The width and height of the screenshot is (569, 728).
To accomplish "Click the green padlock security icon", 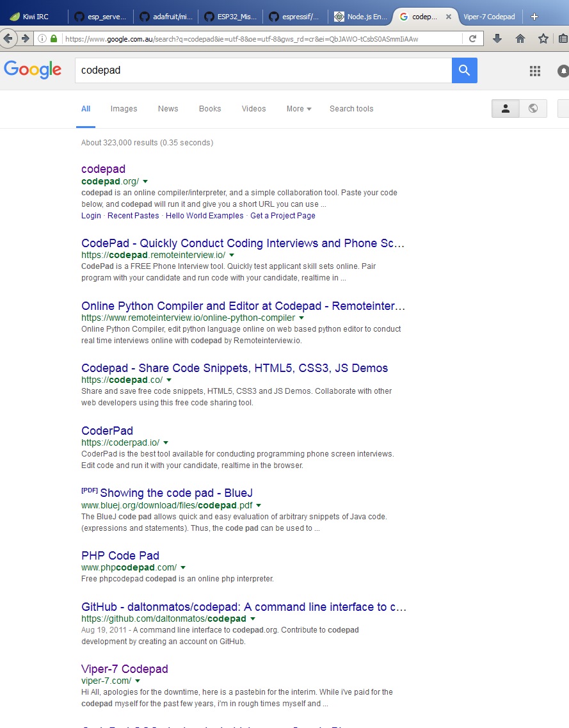I will coord(54,38).
